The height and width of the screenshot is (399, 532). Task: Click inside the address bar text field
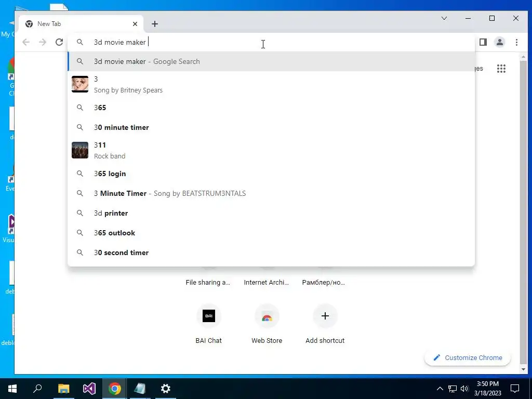271,42
